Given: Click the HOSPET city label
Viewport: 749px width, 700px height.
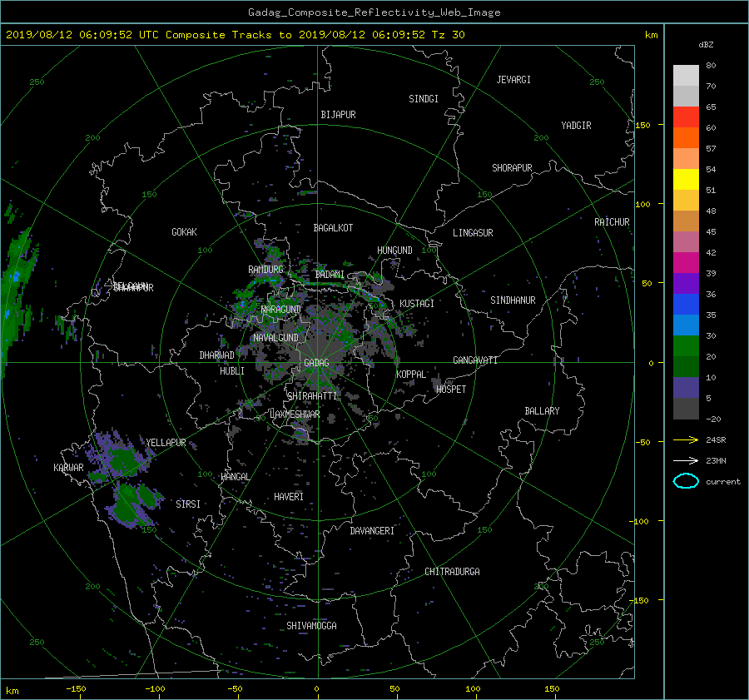Looking at the screenshot, I should coord(451,390).
